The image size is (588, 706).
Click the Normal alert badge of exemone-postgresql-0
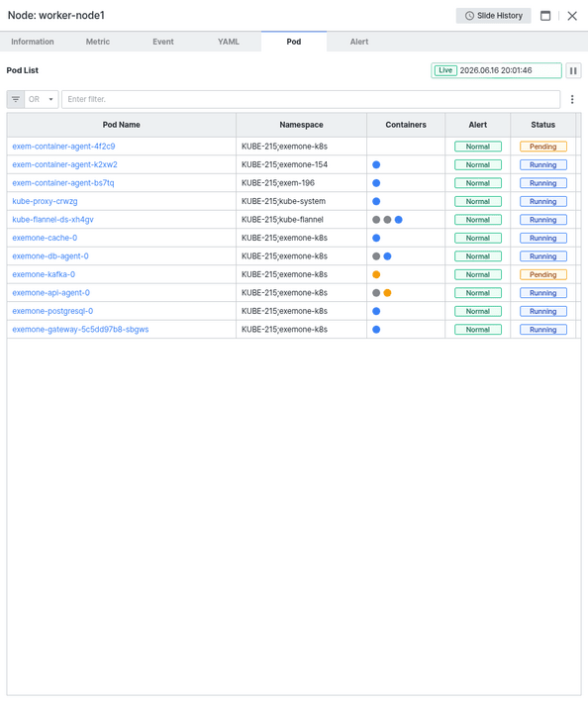478,311
